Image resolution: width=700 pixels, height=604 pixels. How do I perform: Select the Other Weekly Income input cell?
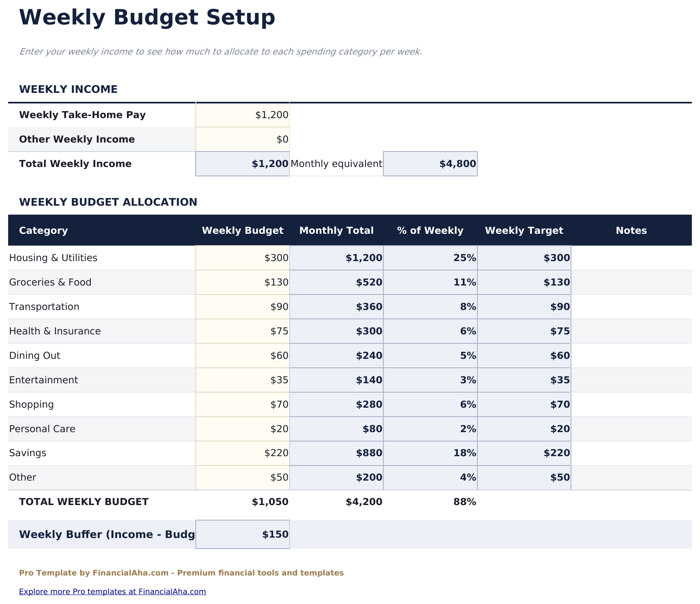coord(242,139)
